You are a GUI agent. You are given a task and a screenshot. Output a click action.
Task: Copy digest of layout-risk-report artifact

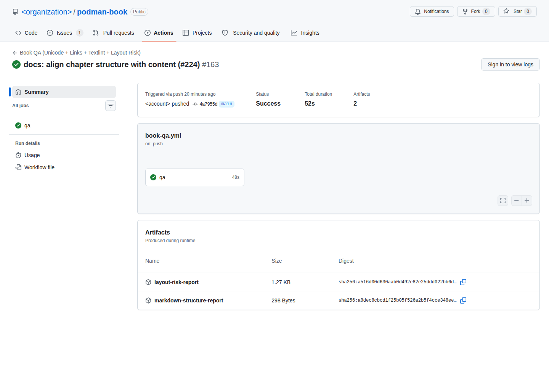tap(463, 282)
